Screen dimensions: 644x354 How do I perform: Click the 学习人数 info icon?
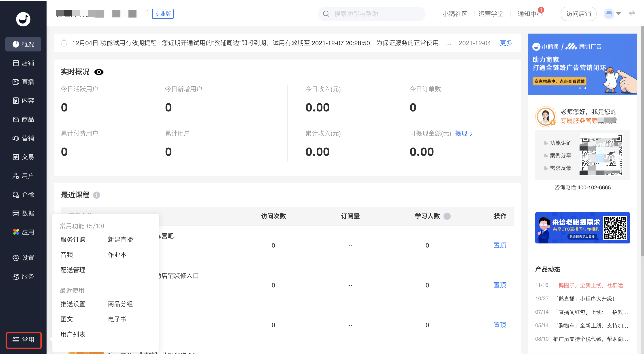point(447,216)
